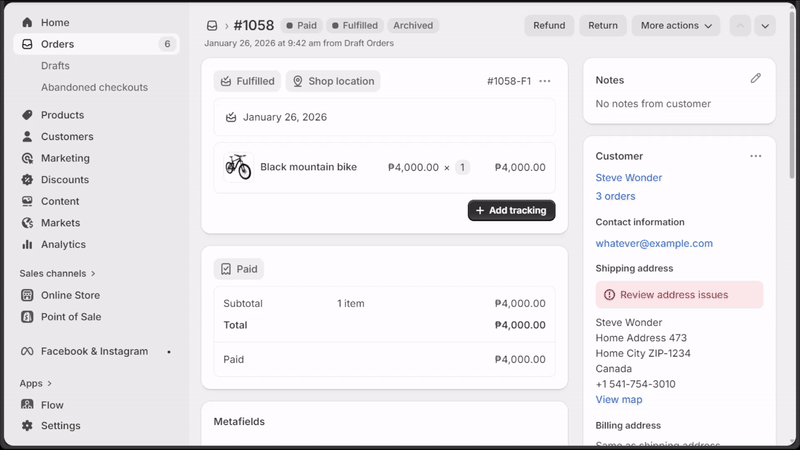800x450 pixels.
Task: Click the View map link
Action: [619, 399]
